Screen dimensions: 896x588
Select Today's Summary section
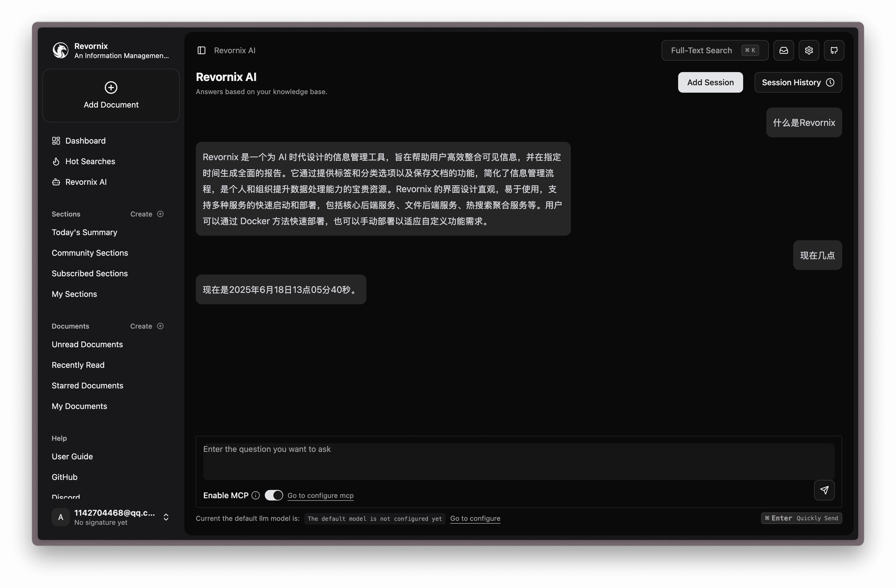tap(84, 233)
